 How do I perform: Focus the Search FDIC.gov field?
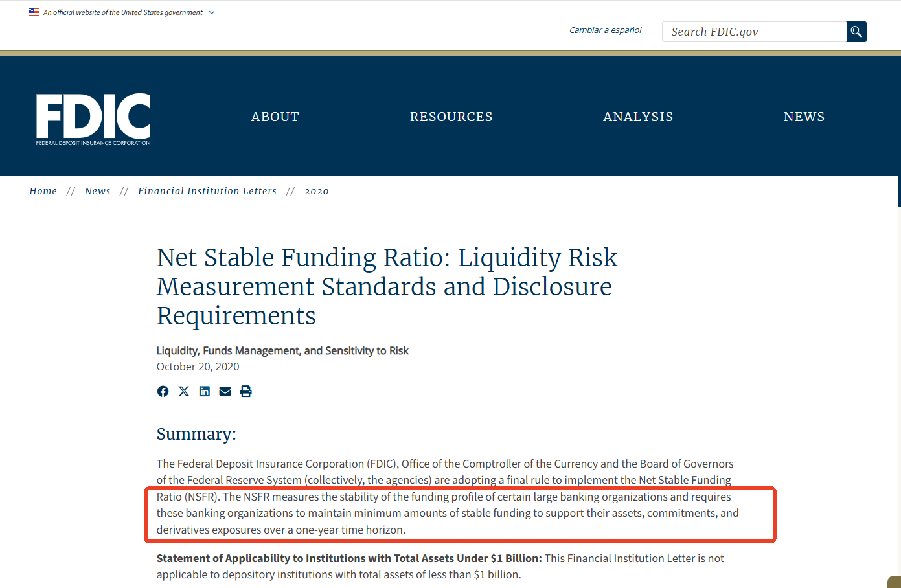coord(755,32)
